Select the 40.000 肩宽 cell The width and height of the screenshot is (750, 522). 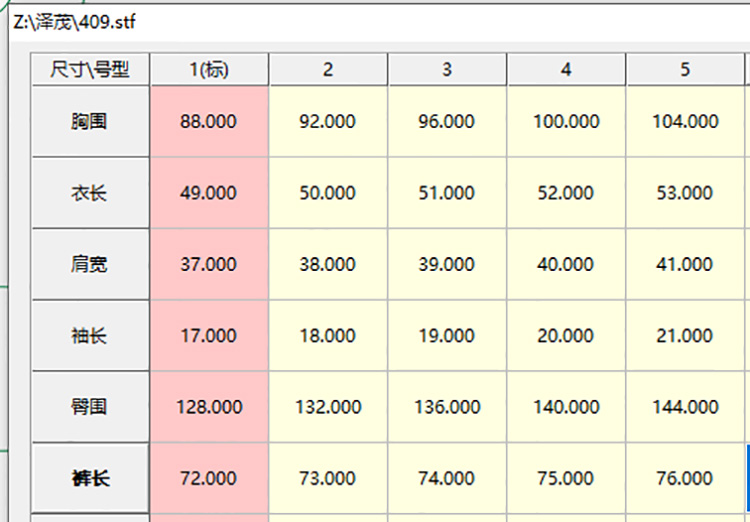(x=566, y=264)
